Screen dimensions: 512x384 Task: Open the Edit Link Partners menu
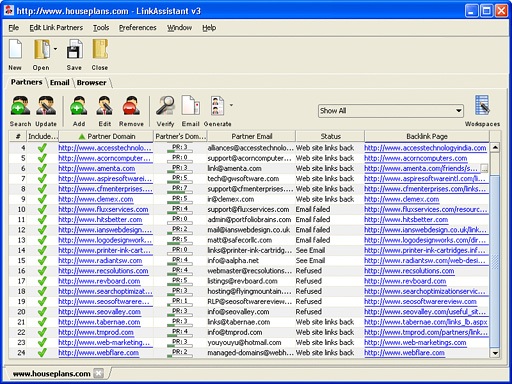point(56,28)
